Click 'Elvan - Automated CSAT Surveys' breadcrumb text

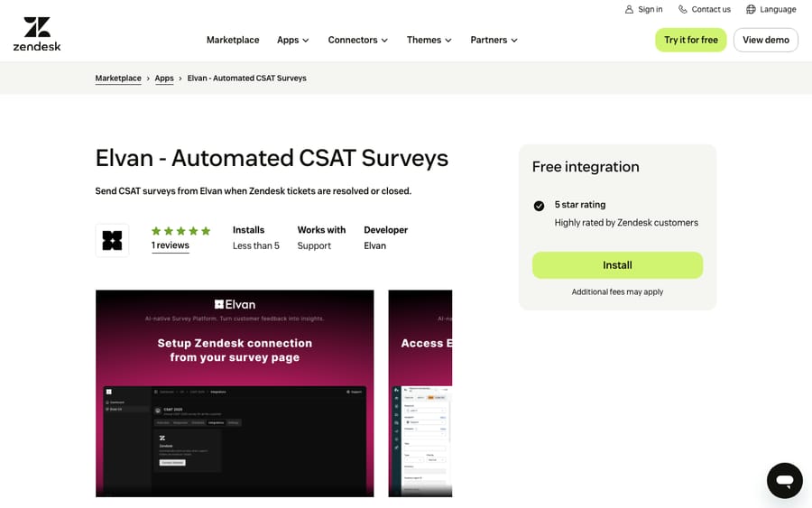[x=247, y=79]
